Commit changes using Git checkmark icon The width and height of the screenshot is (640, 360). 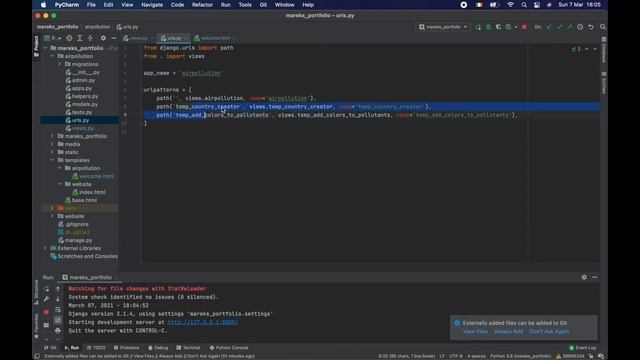point(559,27)
